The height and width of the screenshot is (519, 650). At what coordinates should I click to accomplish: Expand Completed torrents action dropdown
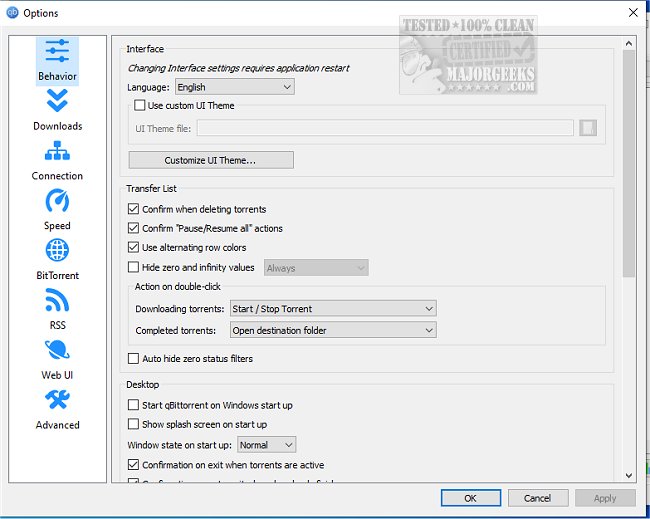(333, 330)
